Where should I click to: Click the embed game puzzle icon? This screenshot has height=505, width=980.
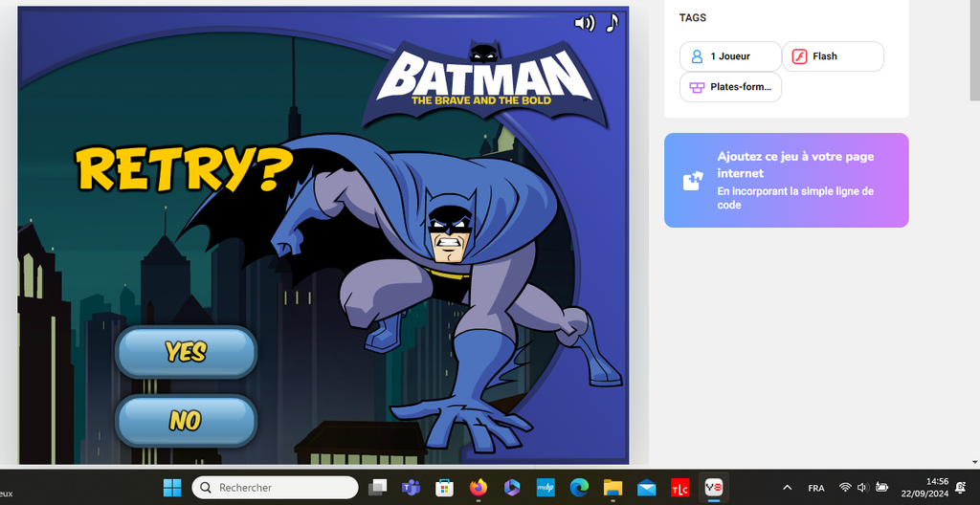pyautogui.click(x=692, y=181)
